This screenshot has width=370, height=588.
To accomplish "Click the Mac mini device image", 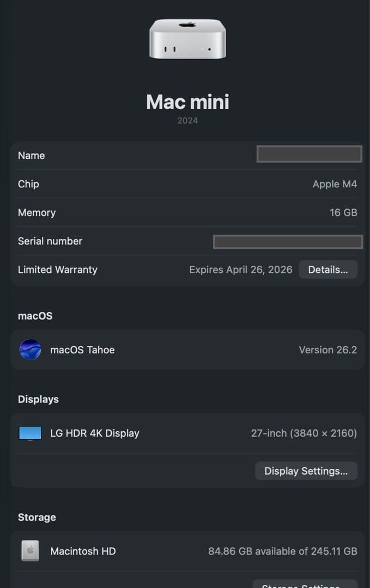I will pyautogui.click(x=187, y=38).
